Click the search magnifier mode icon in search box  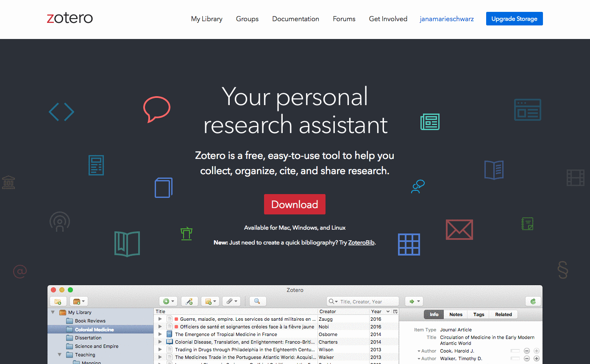[x=334, y=301]
